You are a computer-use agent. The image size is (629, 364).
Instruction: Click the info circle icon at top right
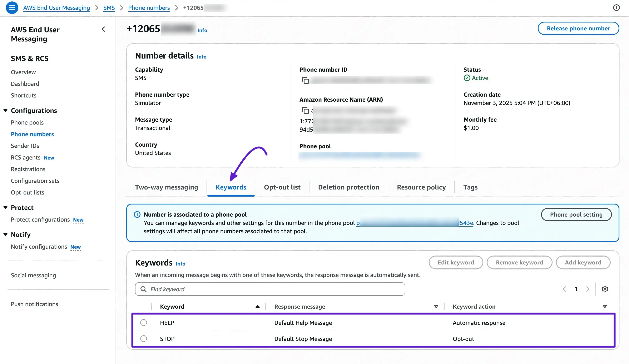[x=616, y=8]
